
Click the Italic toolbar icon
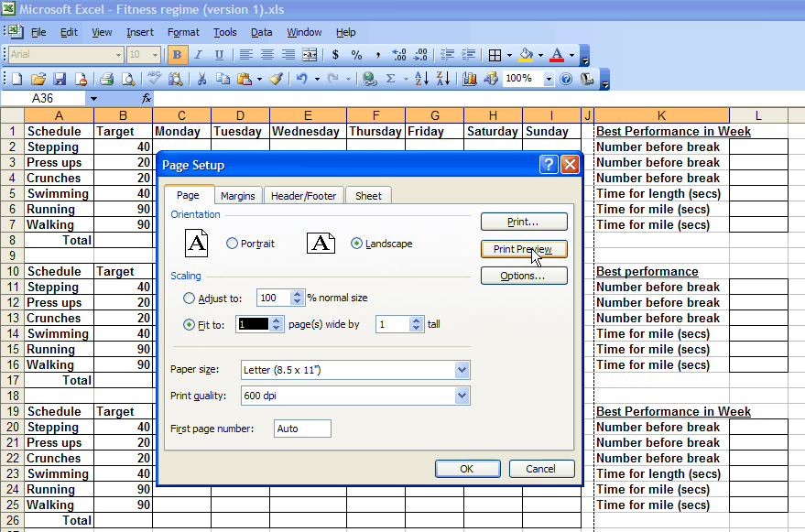click(x=199, y=55)
